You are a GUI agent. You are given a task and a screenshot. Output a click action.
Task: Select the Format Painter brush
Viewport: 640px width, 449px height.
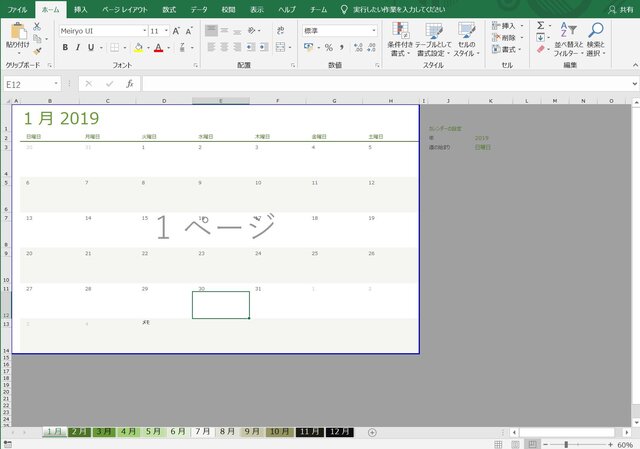[x=37, y=51]
